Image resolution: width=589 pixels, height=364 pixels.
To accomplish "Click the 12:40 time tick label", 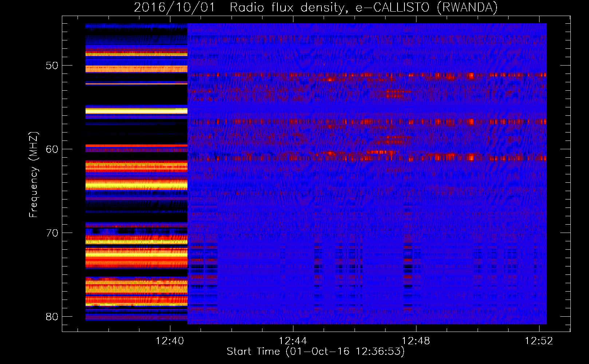I will tap(170, 341).
